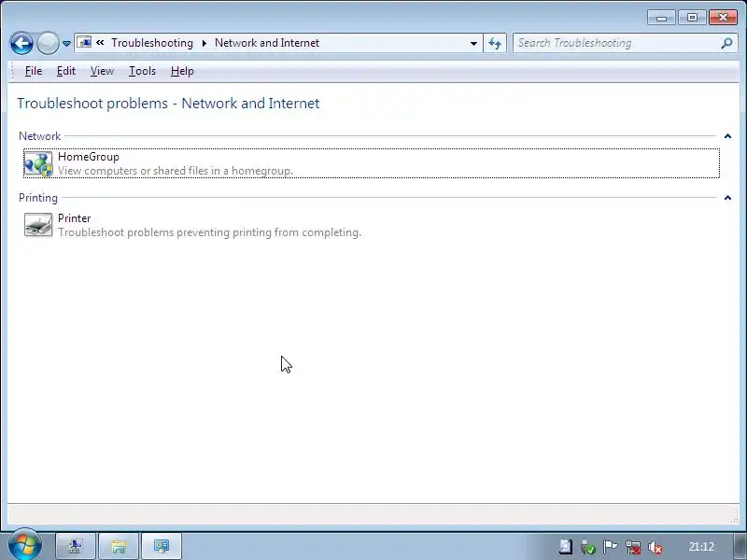Go to Troubleshooting breadcrumb
747x560 pixels.
tap(152, 43)
